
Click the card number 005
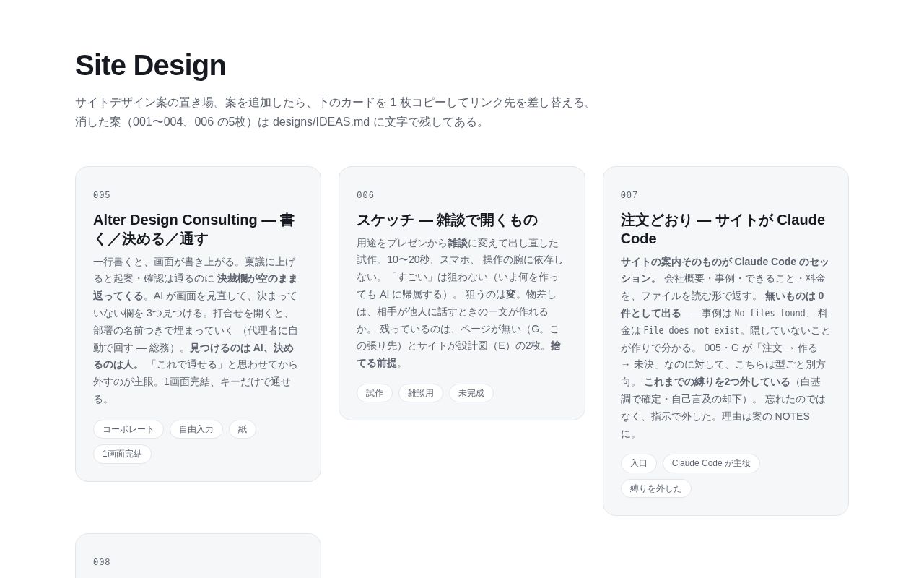pyautogui.click(x=102, y=195)
